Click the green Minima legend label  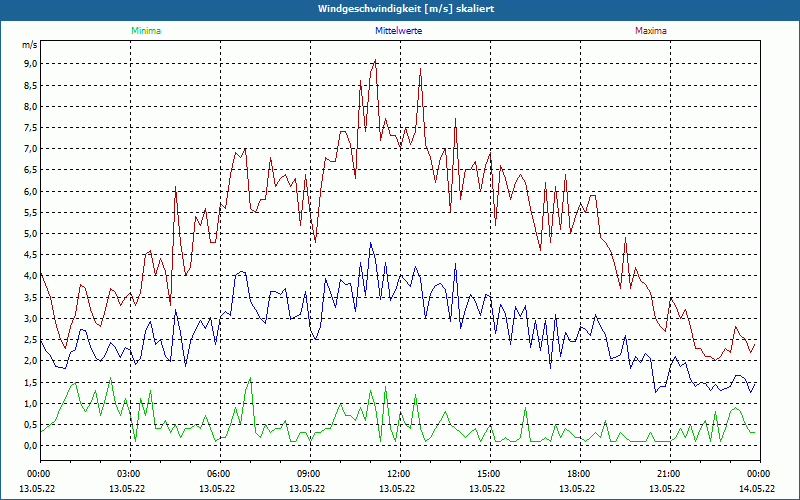click(145, 31)
